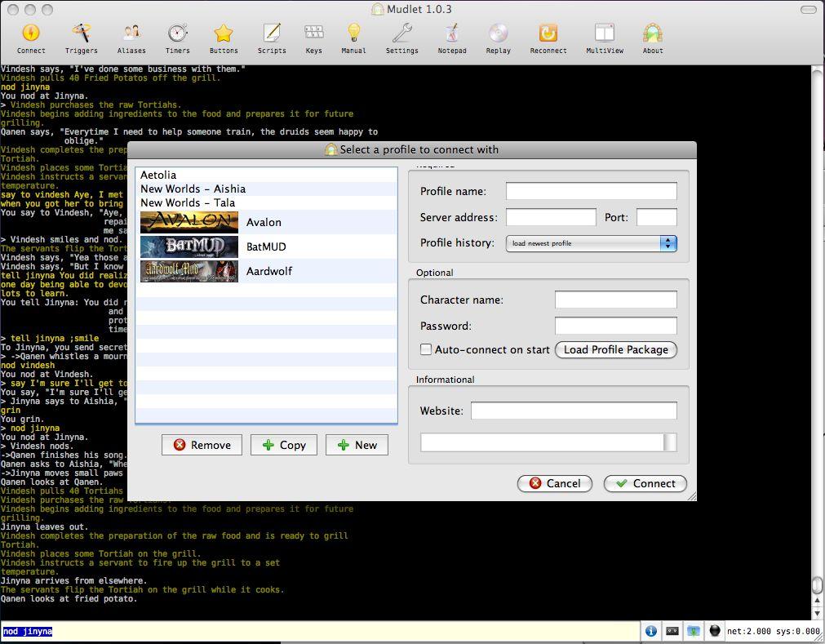This screenshot has height=644, width=825.
Task: Click the folder download icon in status bar
Action: (x=694, y=631)
